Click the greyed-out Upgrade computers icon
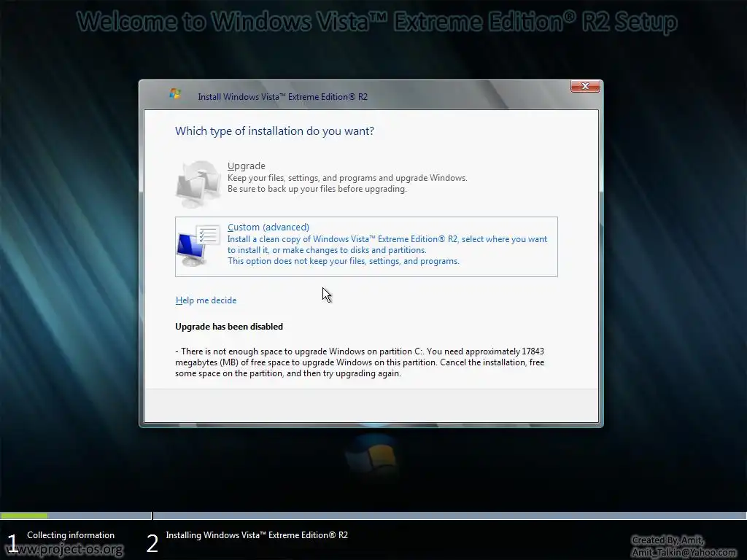This screenshot has height=560, width=747. 198,184
